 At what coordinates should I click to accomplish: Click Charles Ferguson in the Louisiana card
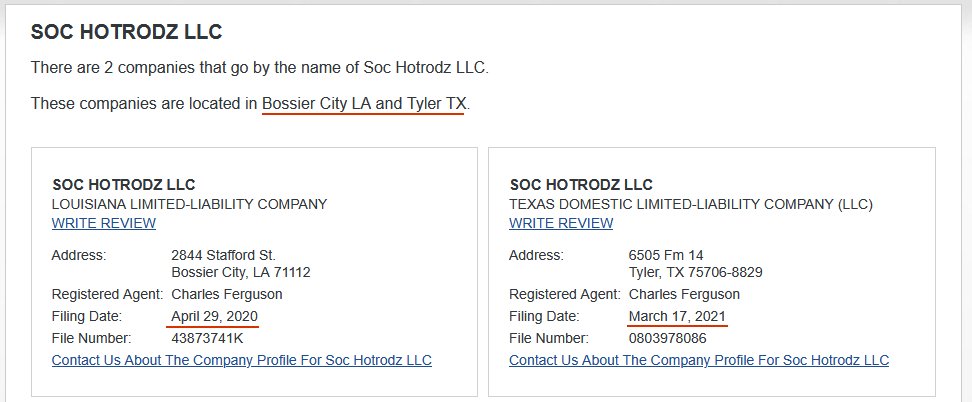click(x=227, y=294)
